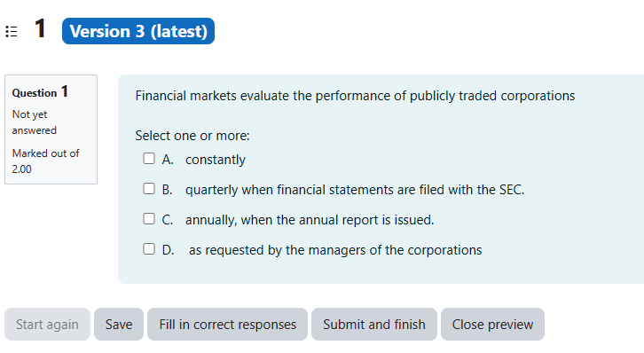
Task: Tick checkbox for option B
Action: point(149,189)
